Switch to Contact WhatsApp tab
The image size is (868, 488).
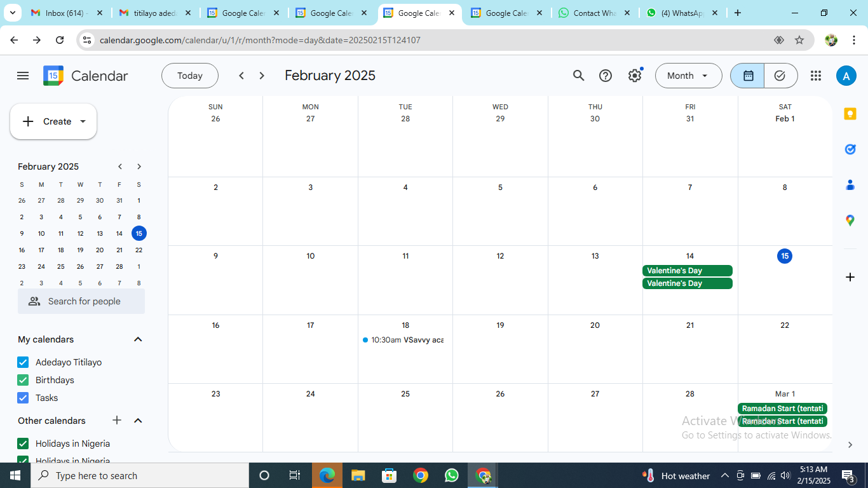click(595, 13)
